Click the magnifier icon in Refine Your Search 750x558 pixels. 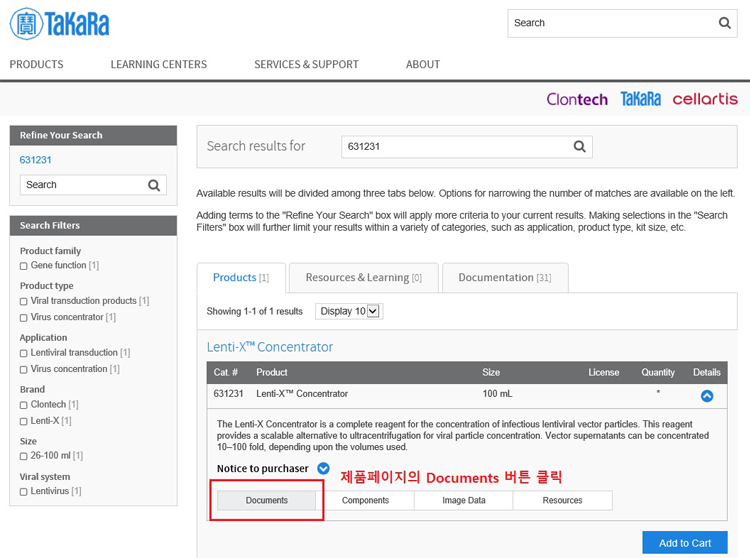(x=154, y=185)
